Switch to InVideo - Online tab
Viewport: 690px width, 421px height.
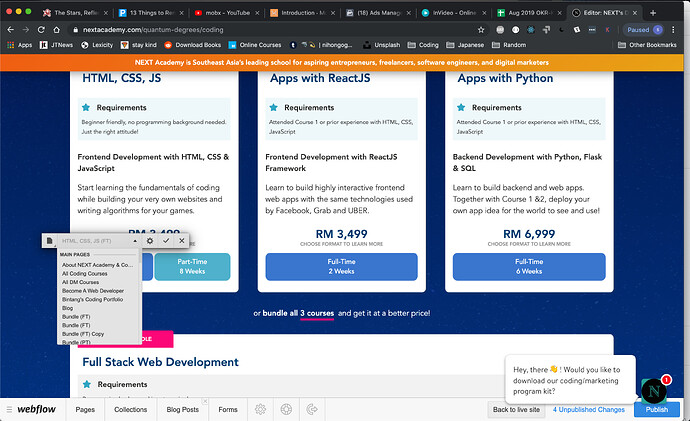click(x=453, y=13)
